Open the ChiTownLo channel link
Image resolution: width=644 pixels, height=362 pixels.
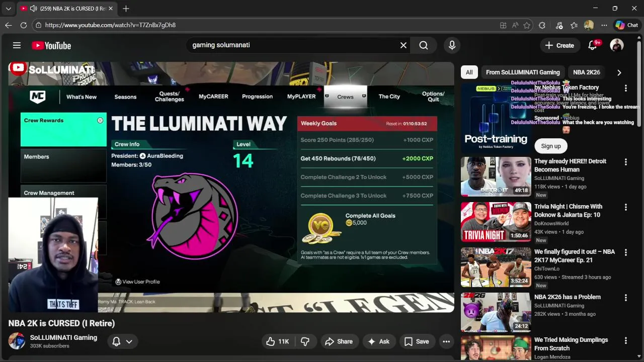tap(546, 268)
